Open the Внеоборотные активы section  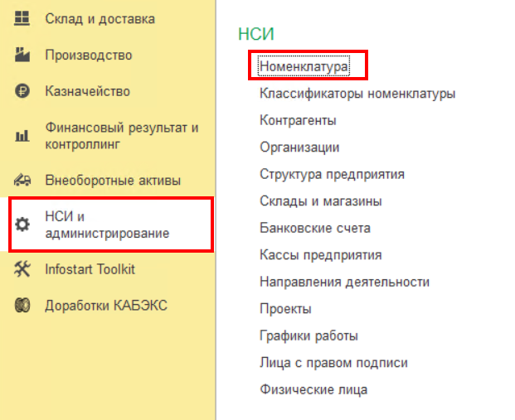coord(113,180)
